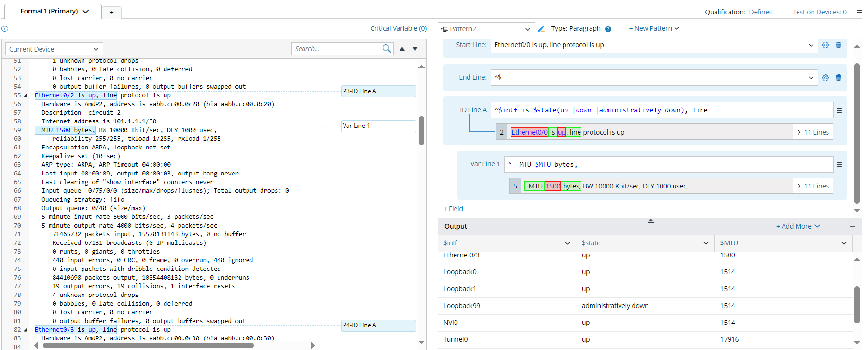This screenshot has width=868, height=350.
Task: Open Start Line settings gear
Action: 826,45
